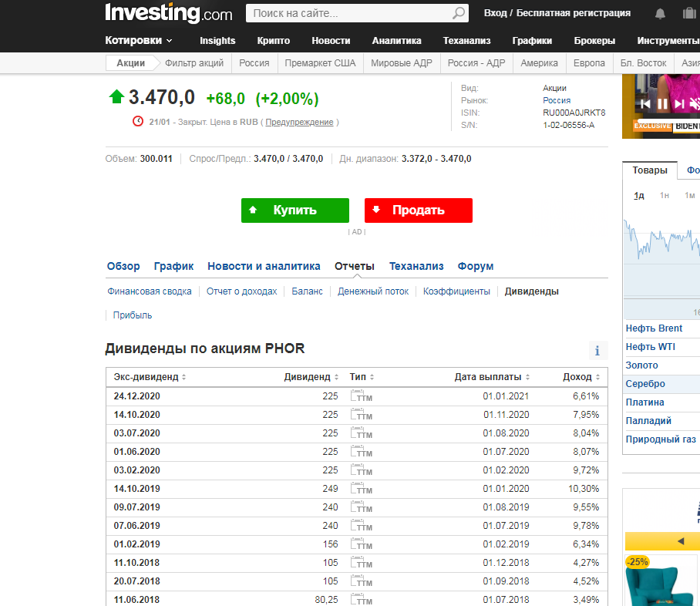
Task: Click the red Продать button
Action: 419,210
